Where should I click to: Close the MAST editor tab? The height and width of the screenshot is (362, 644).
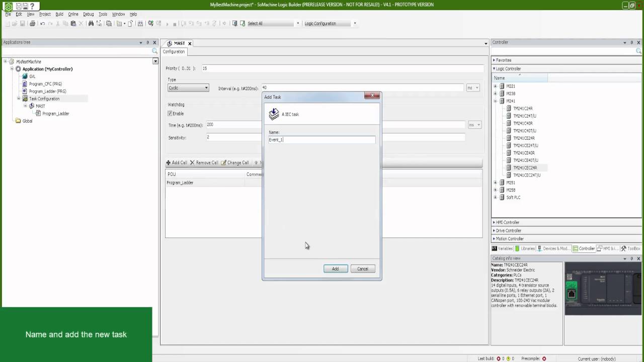point(190,44)
